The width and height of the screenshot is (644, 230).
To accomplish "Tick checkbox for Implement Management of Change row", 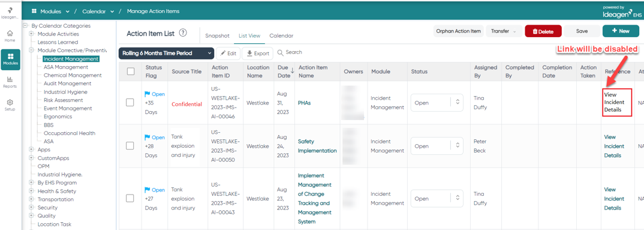I will coord(130,198).
